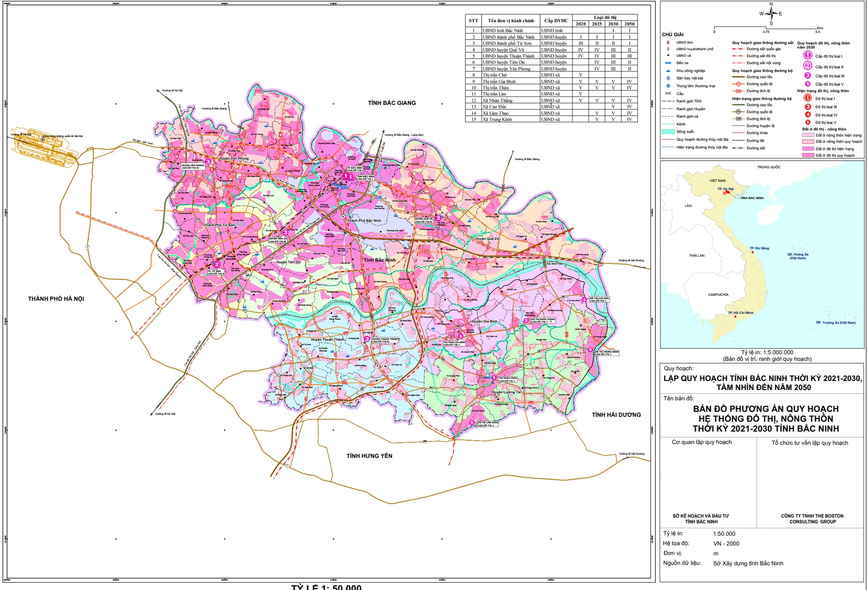Click the 2050 column header in the table

[x=629, y=24]
